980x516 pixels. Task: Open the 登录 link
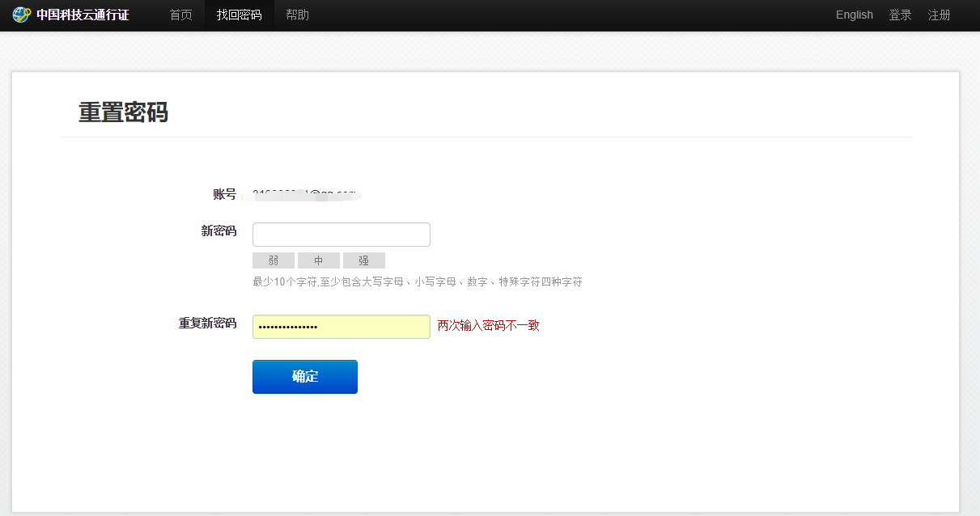tap(900, 15)
